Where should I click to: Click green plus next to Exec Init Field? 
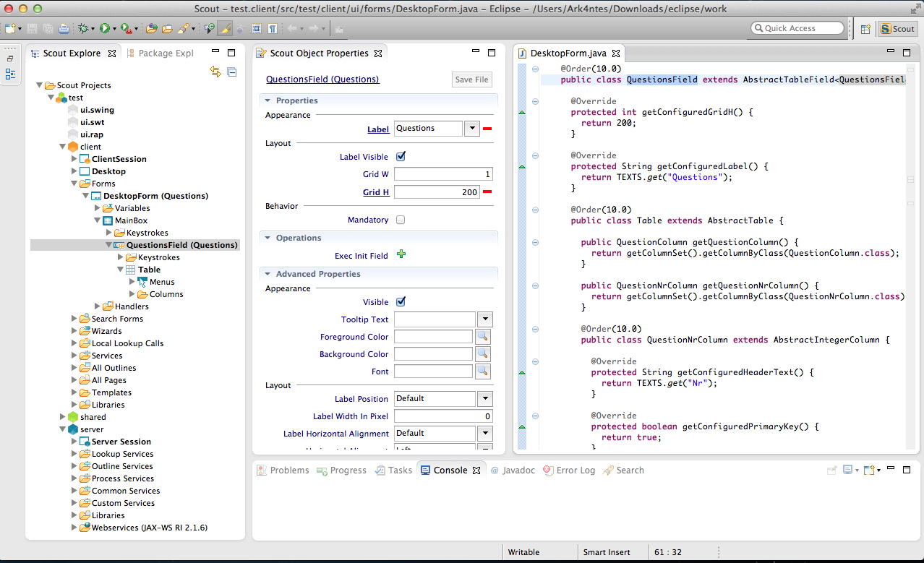[401, 255]
